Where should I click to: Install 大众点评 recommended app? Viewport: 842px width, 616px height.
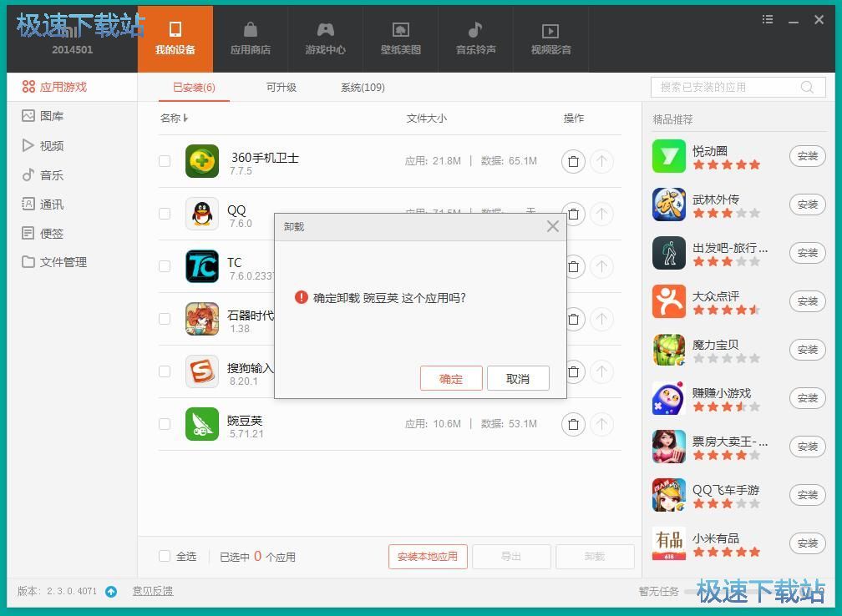[x=807, y=301]
